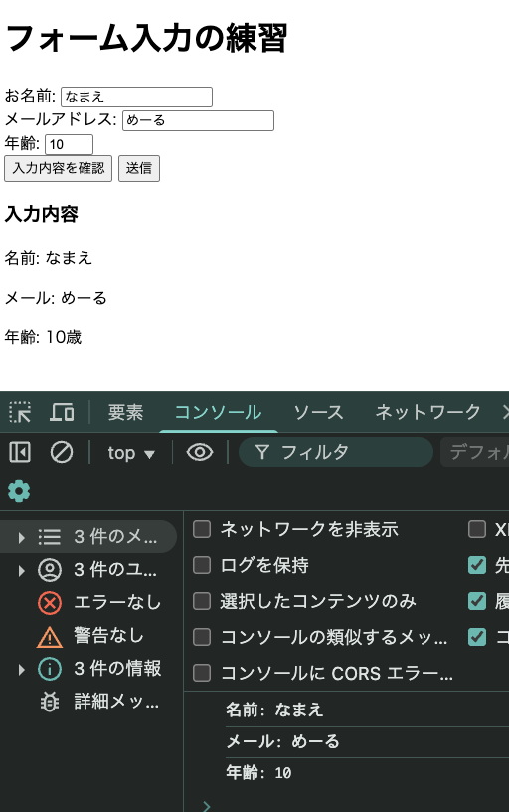
Task: Click the page text 名前: なまえ
Action: [48, 258]
